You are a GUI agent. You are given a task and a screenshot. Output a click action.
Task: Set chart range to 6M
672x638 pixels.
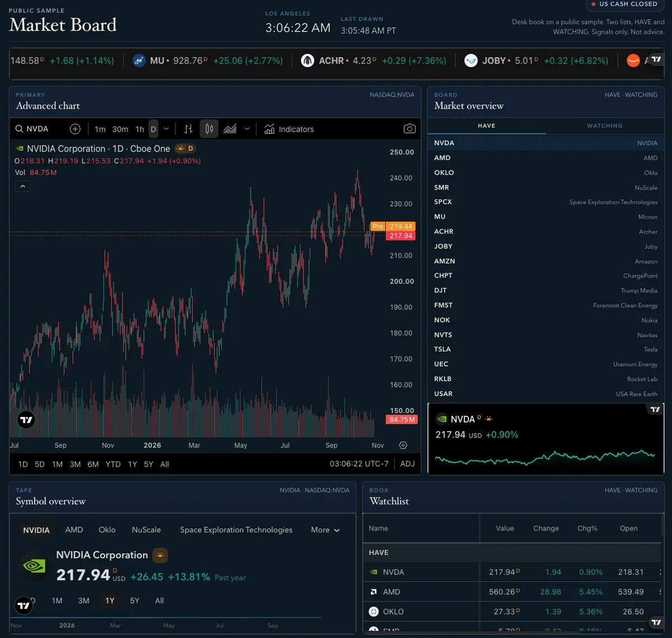pos(93,464)
